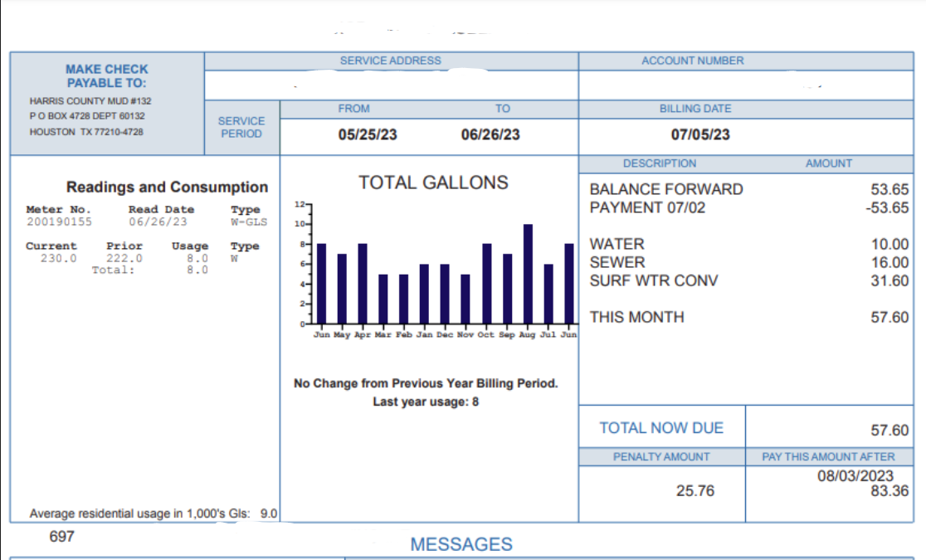Screen dimensions: 926x560
Task: Click the meter number 200190155
Action: [59, 222]
